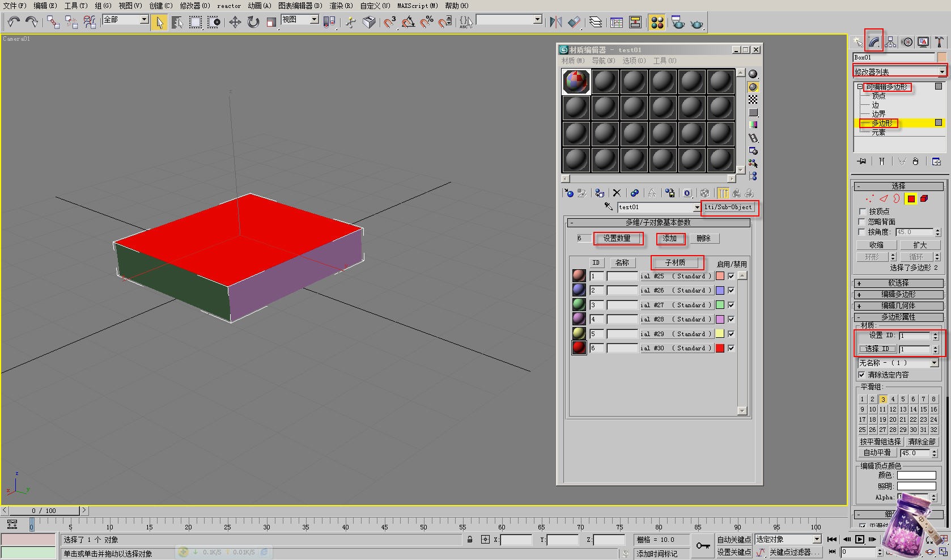
Task: Click the red swatch of sub-material 6
Action: [x=720, y=348]
